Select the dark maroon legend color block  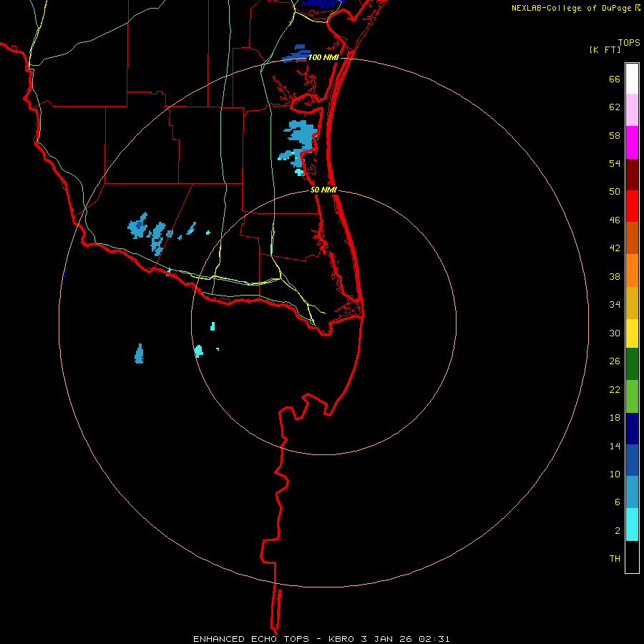pos(632,175)
